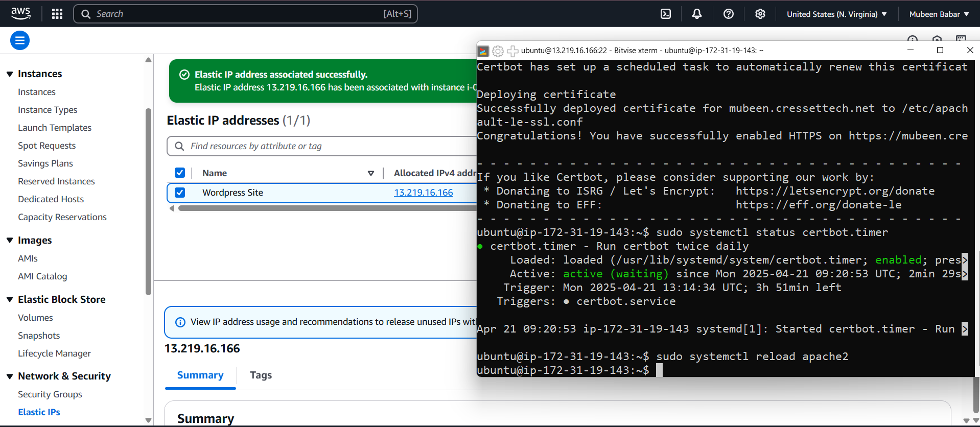Open Volumes in sidebar
Image resolution: width=980 pixels, height=427 pixels.
(x=35, y=318)
